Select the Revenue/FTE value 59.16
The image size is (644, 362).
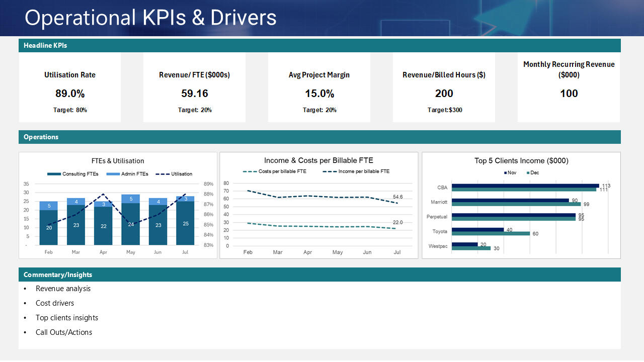pos(194,94)
